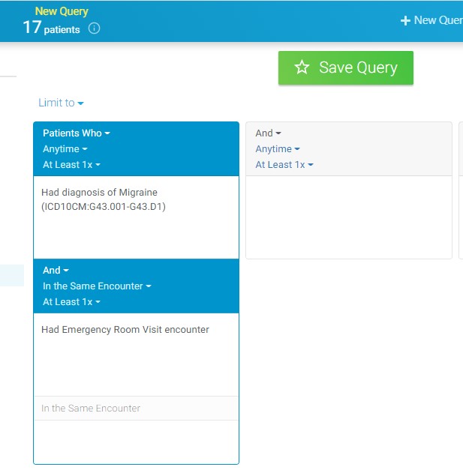Expand the Patients Who dropdown
463x476 pixels.
tap(76, 133)
